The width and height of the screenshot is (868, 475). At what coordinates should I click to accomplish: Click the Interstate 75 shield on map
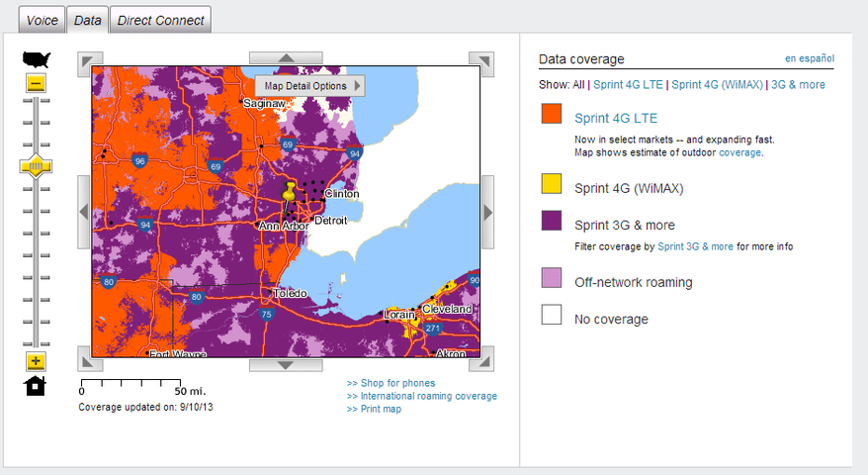pos(267,314)
